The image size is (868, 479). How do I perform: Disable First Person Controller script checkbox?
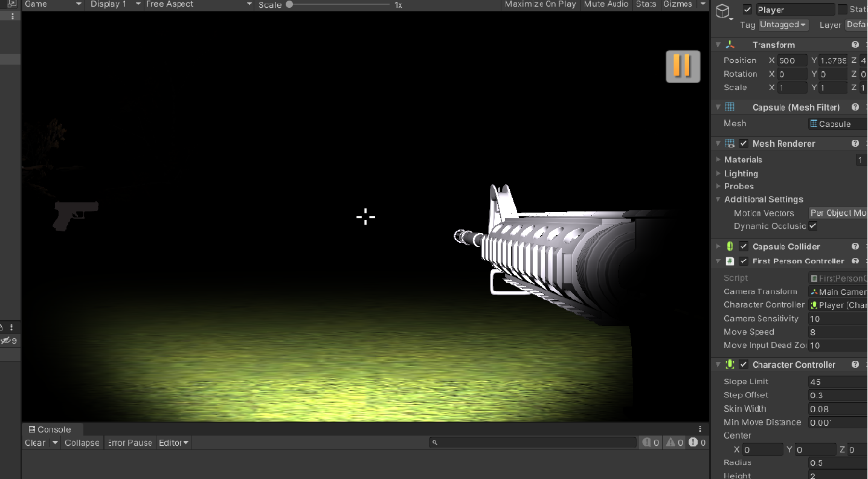(x=744, y=261)
